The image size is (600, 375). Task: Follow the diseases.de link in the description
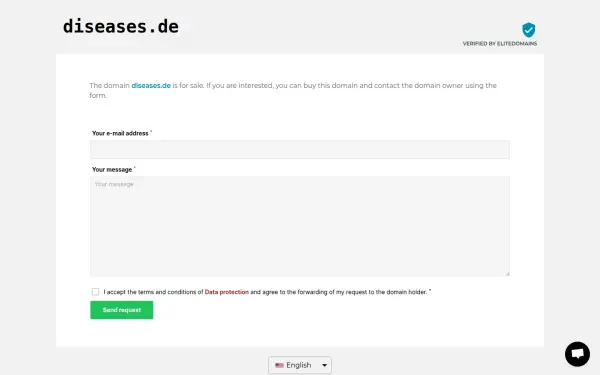pyautogui.click(x=151, y=85)
